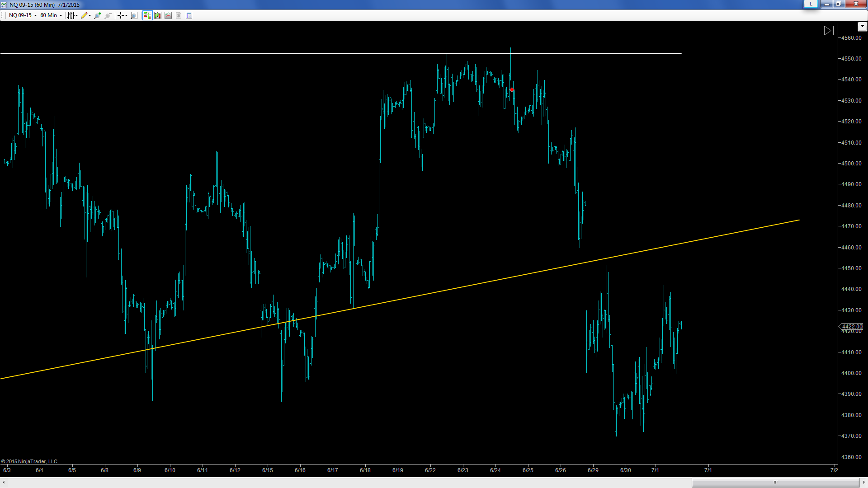Open the strategies dollar-sheet icon
The height and width of the screenshot is (488, 868).
tap(179, 15)
